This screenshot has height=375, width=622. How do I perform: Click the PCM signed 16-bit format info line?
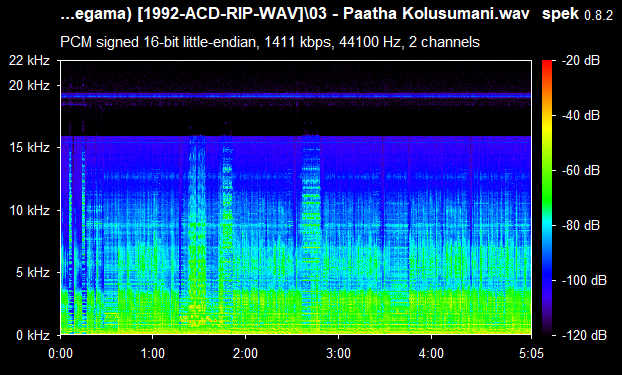tap(270, 42)
